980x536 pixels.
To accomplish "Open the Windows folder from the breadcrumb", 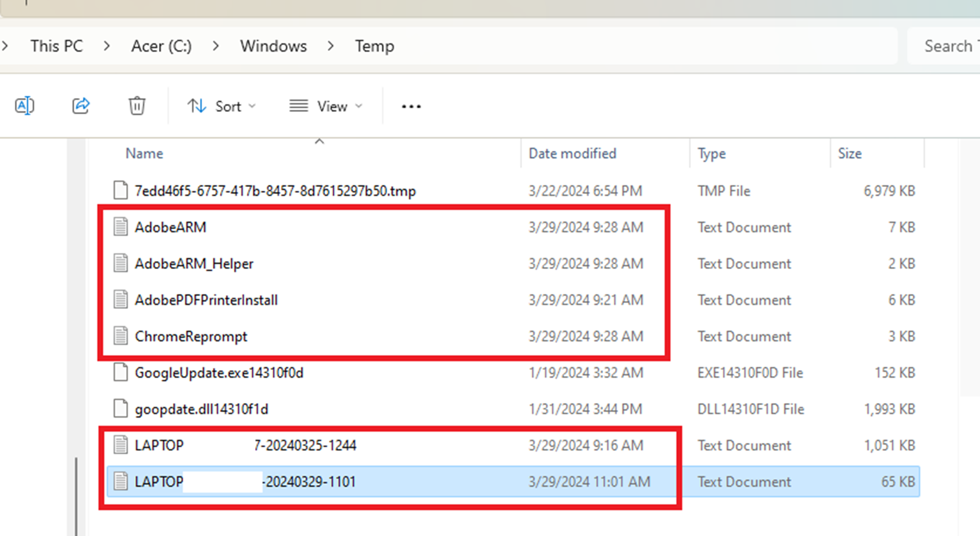I will (273, 46).
